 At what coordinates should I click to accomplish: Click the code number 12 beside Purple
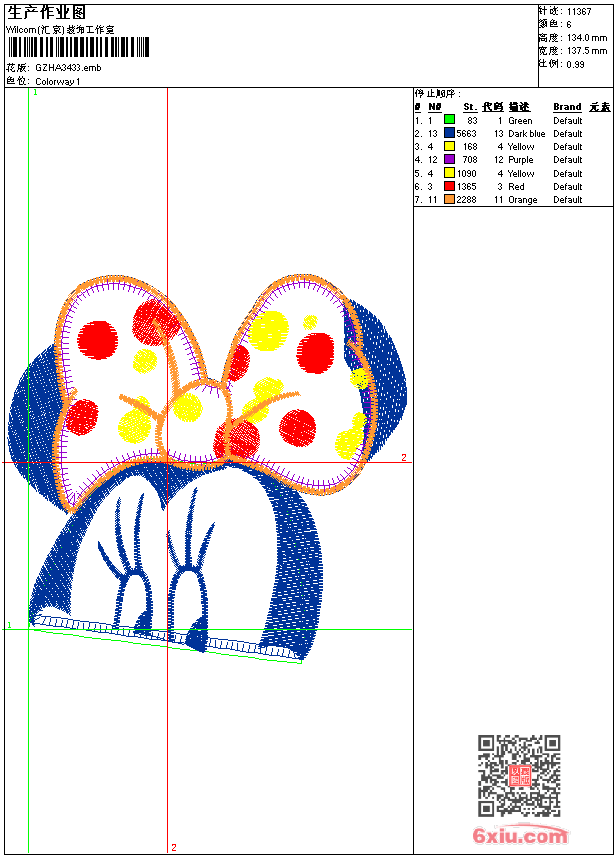point(498,160)
